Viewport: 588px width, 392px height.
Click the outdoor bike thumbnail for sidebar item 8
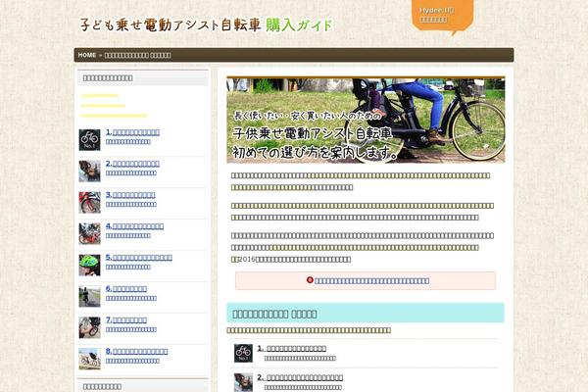pyautogui.click(x=89, y=359)
